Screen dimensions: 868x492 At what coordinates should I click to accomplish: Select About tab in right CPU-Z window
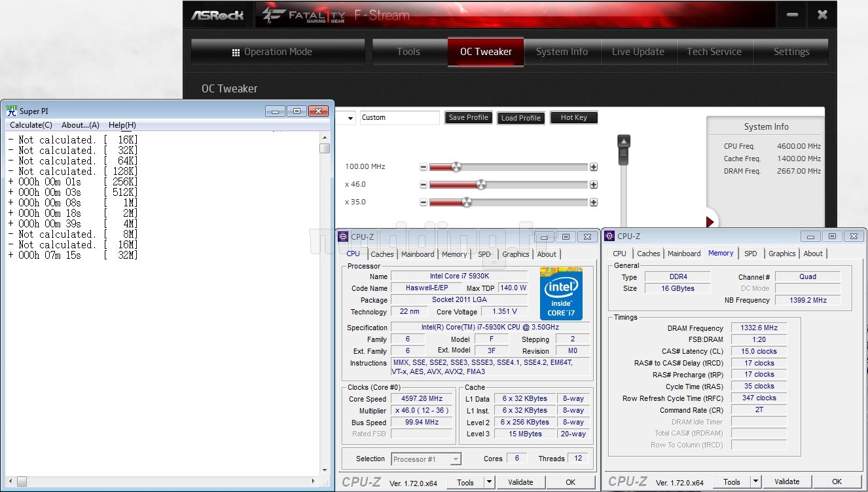point(813,254)
